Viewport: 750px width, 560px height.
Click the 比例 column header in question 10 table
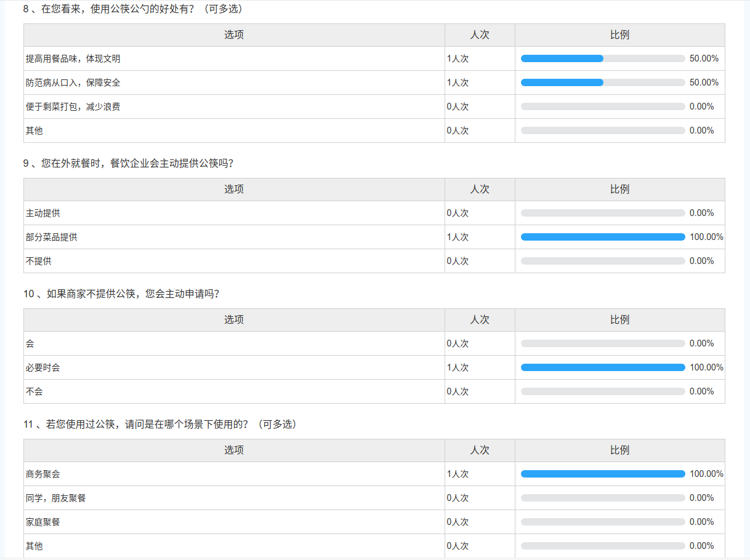[619, 320]
